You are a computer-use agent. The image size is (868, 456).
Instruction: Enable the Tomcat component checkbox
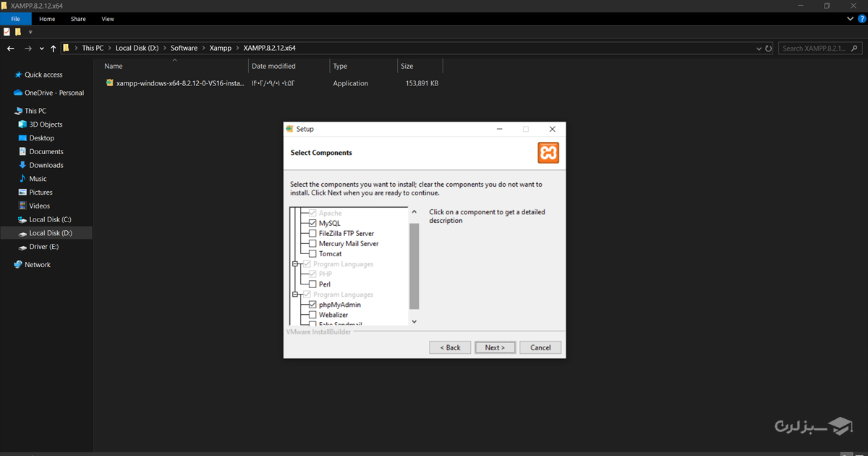(312, 254)
